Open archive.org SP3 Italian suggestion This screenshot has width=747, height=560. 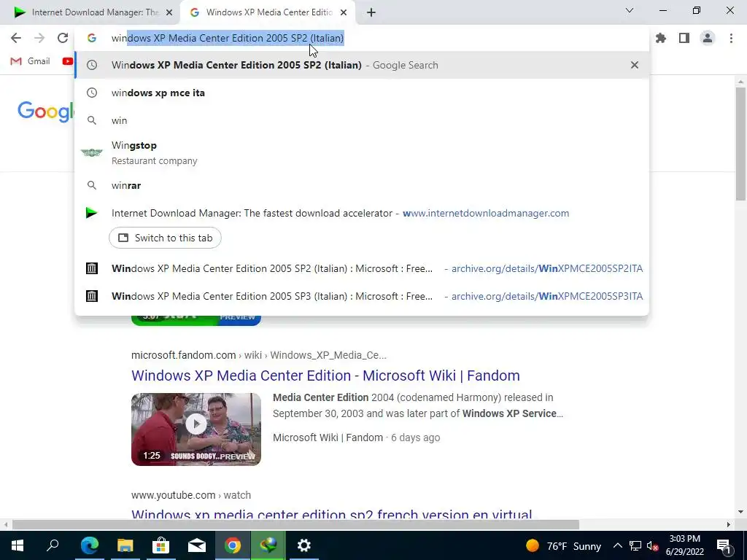[362, 296]
